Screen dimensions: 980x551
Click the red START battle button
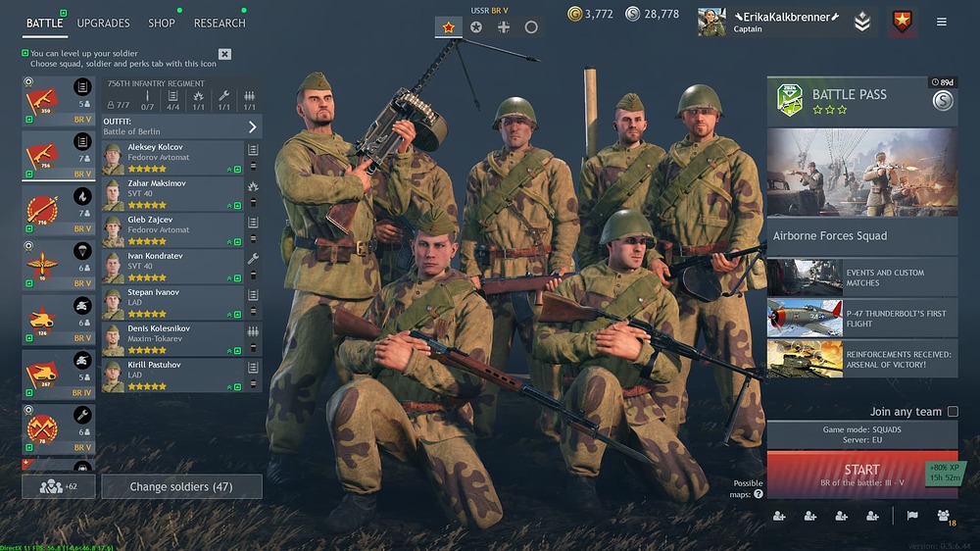[861, 475]
